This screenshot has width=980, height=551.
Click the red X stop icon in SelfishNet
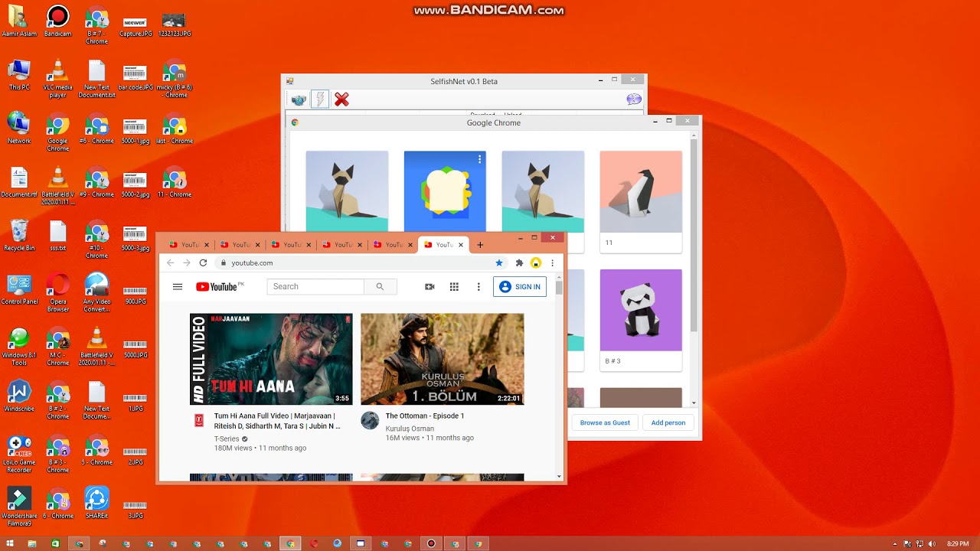click(x=341, y=99)
